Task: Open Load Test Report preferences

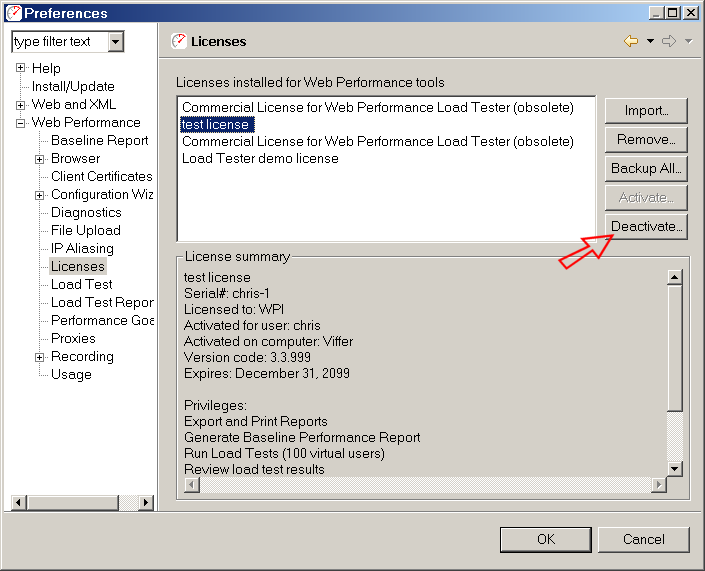Action: [102, 302]
